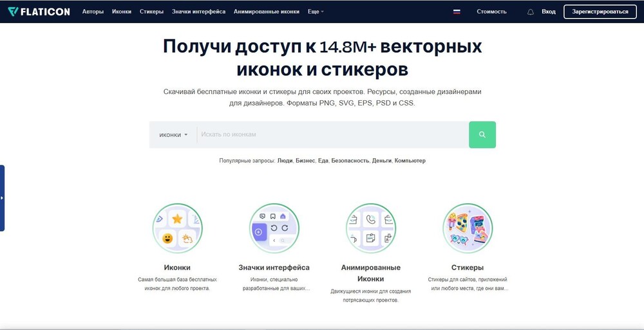Click the Иконки card heading

point(178,268)
